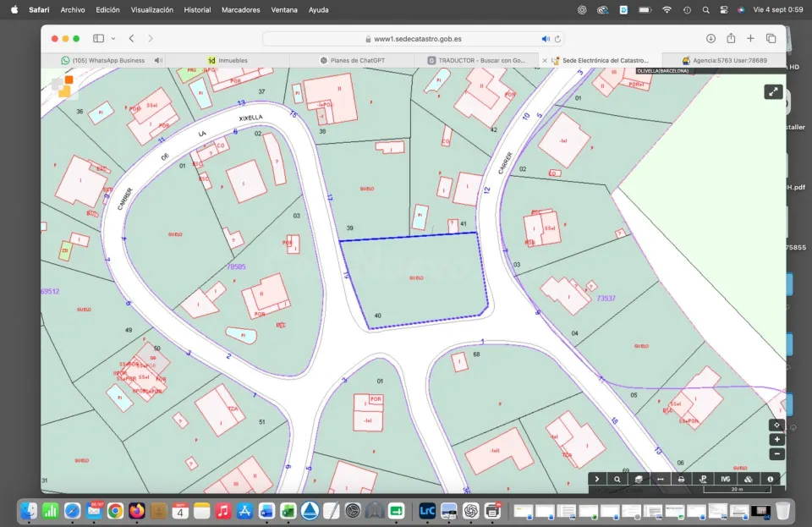Open Spotlight search in the menu bar
812x527 pixels.
click(705, 10)
